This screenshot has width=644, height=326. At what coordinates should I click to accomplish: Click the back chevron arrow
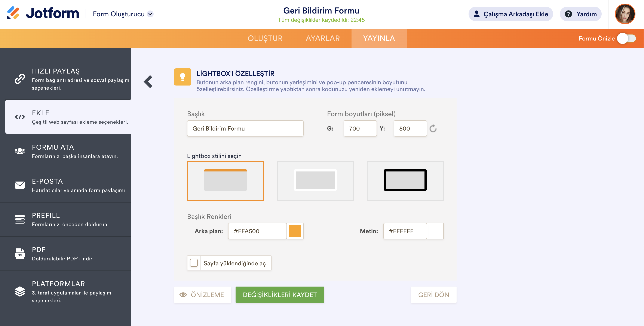(x=148, y=82)
